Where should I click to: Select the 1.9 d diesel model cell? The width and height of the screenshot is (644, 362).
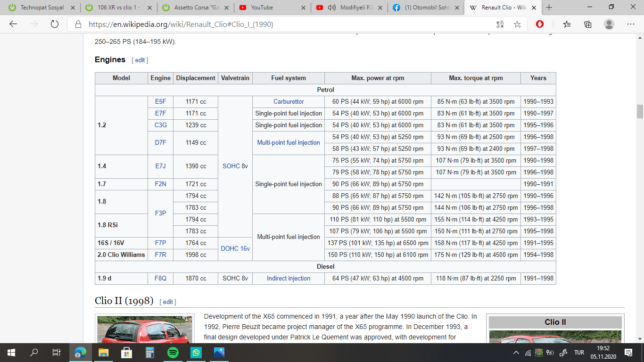(x=122, y=279)
